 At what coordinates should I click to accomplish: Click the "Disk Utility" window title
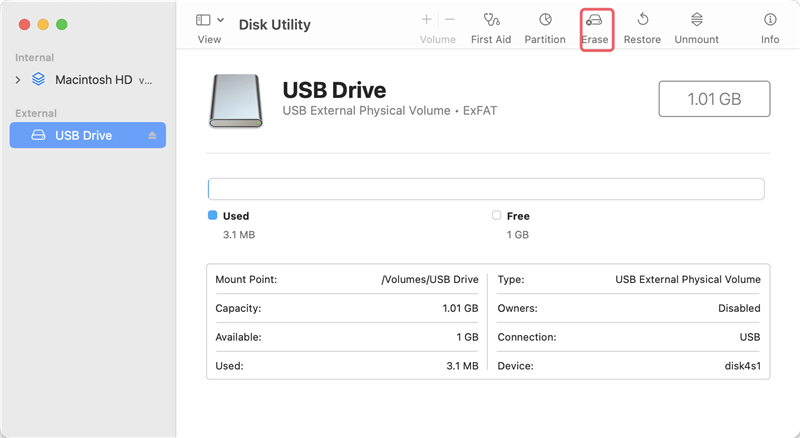(x=274, y=25)
